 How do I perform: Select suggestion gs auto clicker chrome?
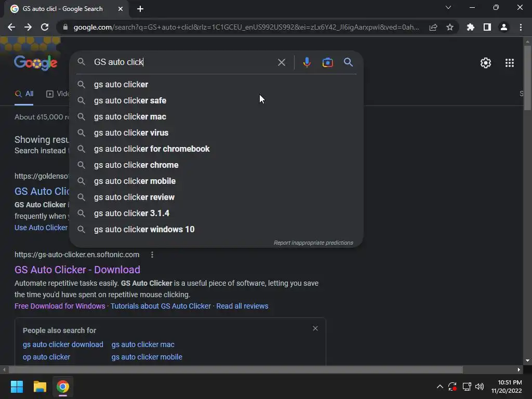(216, 165)
